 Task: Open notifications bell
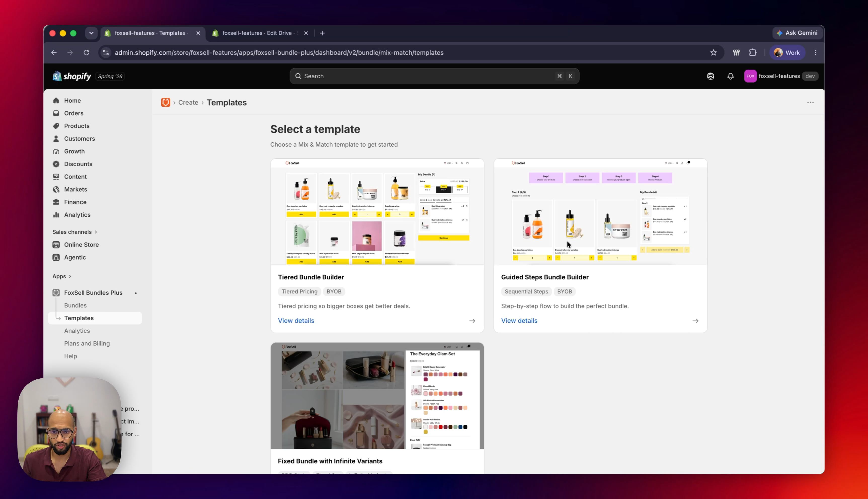(730, 76)
